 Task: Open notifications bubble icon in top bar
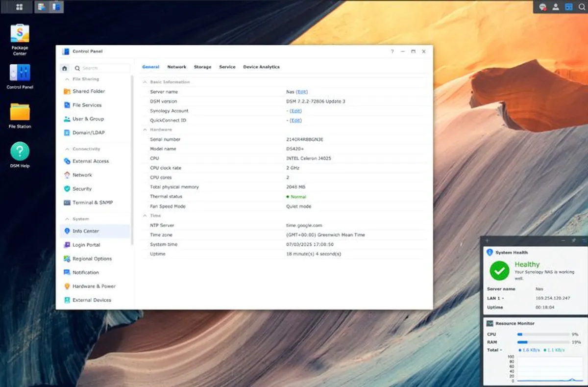543,7
